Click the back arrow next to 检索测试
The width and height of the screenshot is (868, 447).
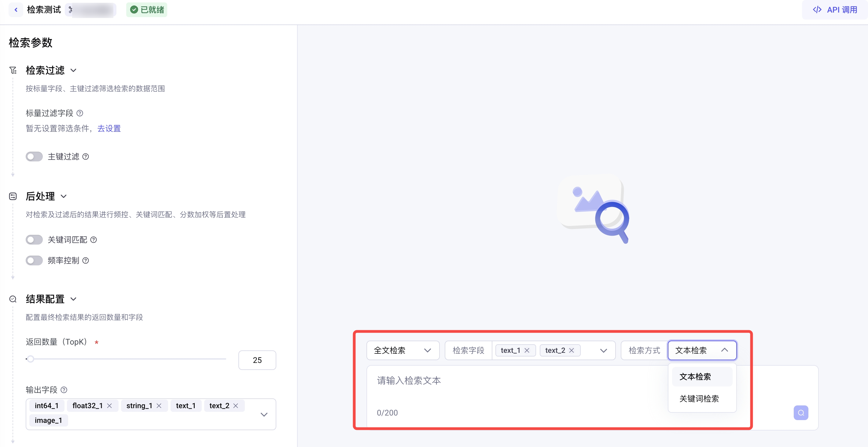click(x=16, y=10)
